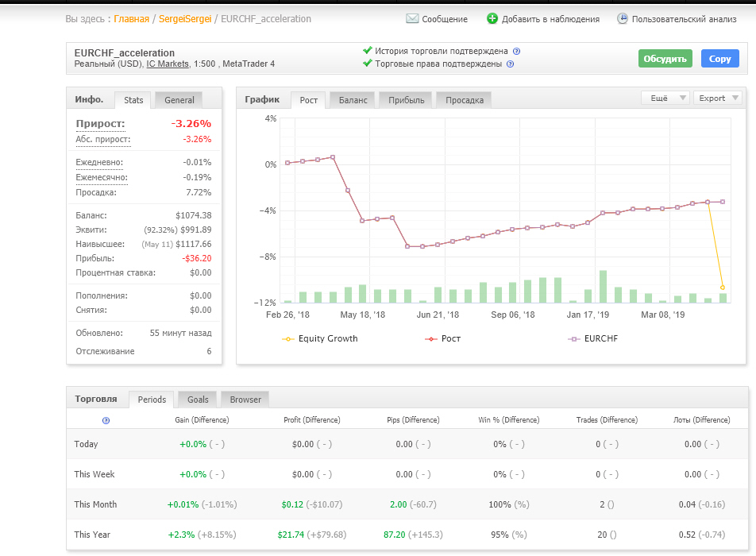Go to Главная breadcrumb link
Image resolution: width=756 pixels, height=556 pixels.
(132, 19)
